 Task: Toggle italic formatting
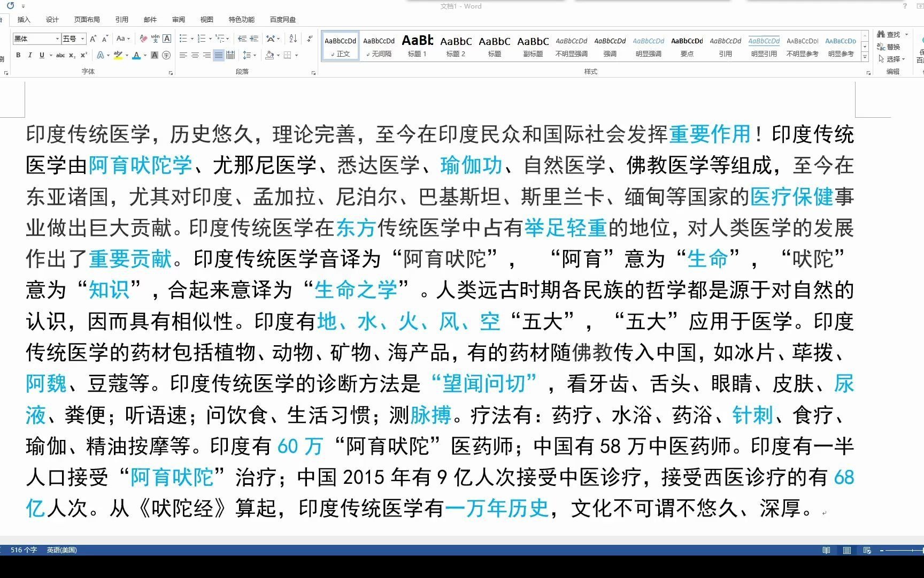tap(30, 55)
